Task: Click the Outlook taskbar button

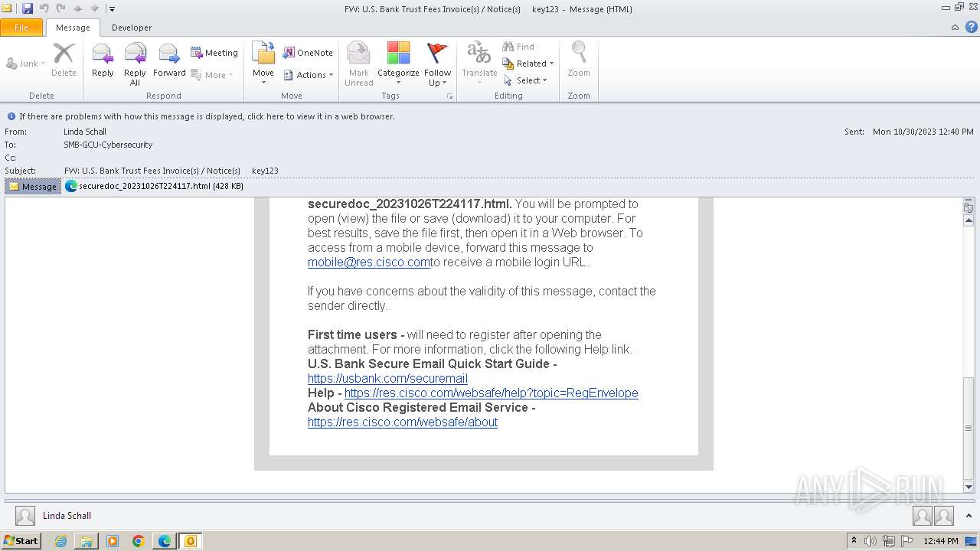Action: pos(191,541)
